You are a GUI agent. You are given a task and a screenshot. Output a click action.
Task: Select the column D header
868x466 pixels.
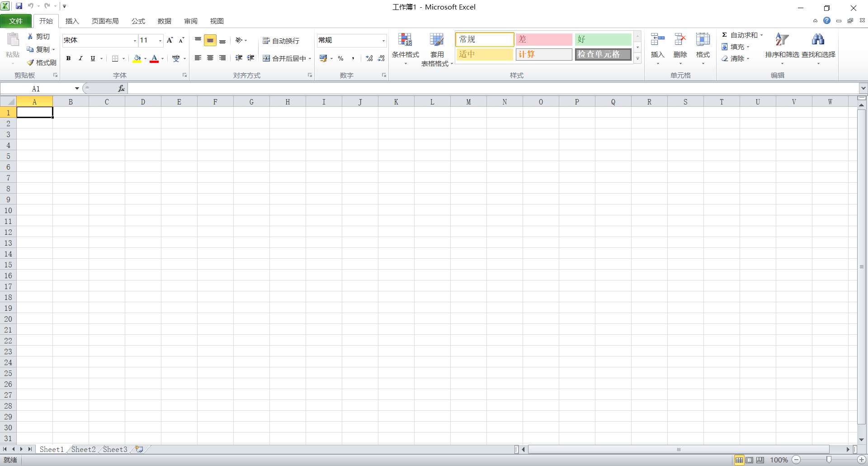point(143,102)
